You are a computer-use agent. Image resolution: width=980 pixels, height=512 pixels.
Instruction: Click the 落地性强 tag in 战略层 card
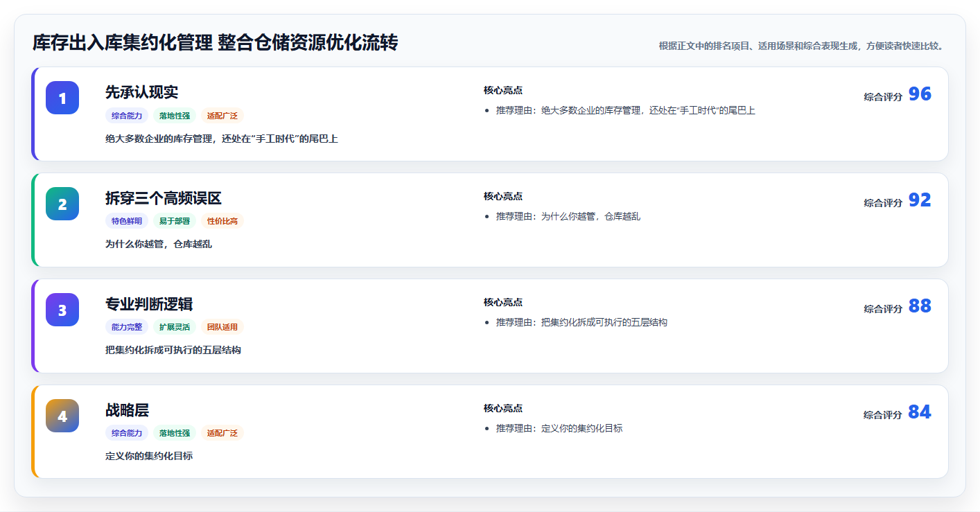click(x=175, y=433)
